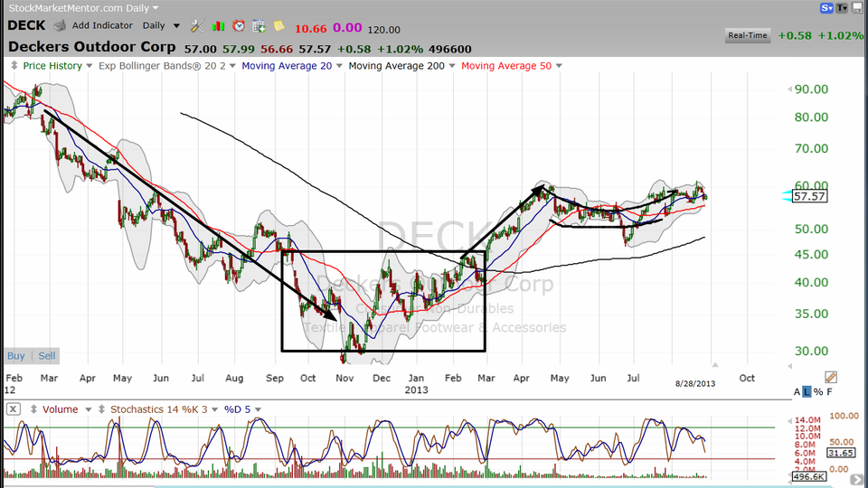Image resolution: width=868 pixels, height=488 pixels.
Task: Click the Buy button
Action: pyautogui.click(x=16, y=356)
